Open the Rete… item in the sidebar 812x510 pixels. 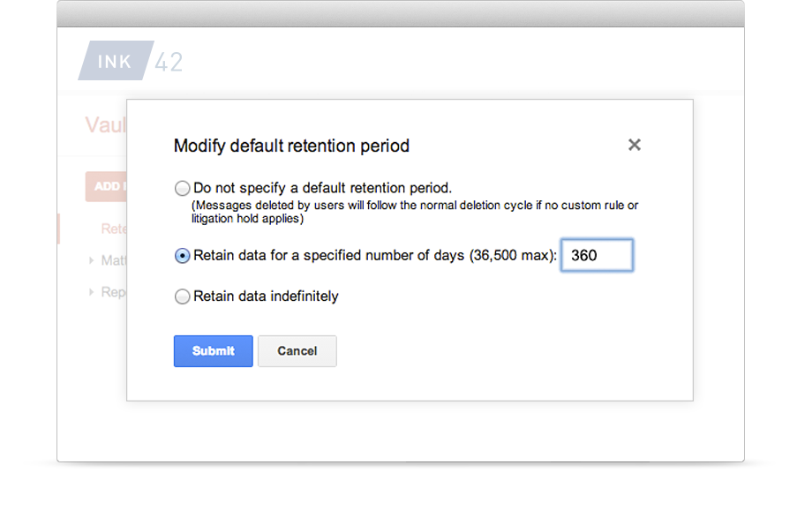click(114, 229)
